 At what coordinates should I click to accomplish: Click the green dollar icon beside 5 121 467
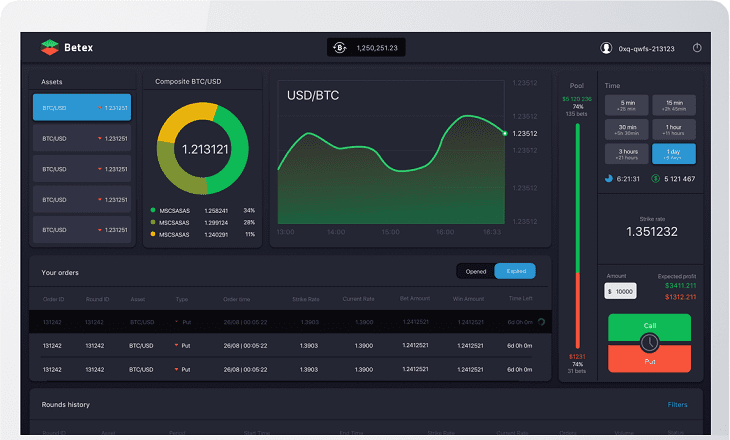pos(655,179)
